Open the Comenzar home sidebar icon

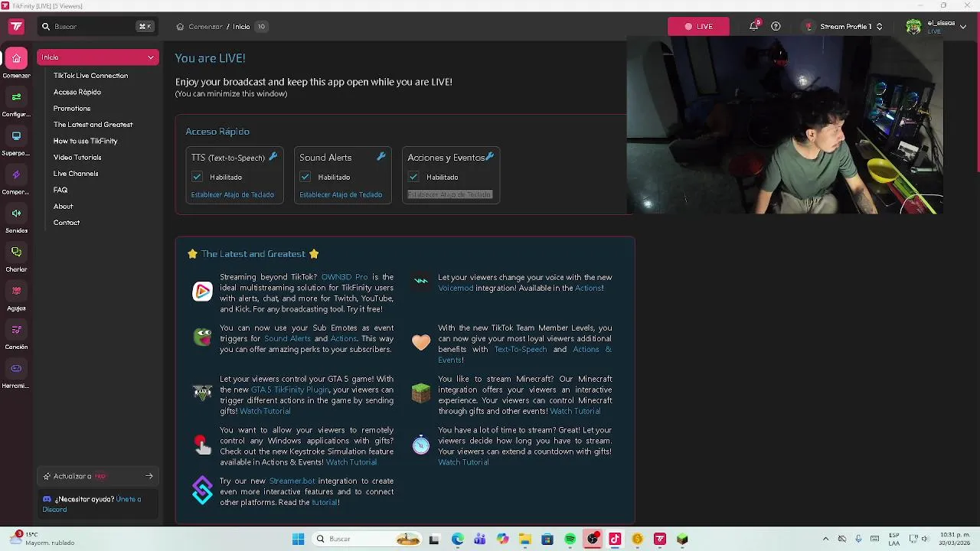click(x=16, y=58)
